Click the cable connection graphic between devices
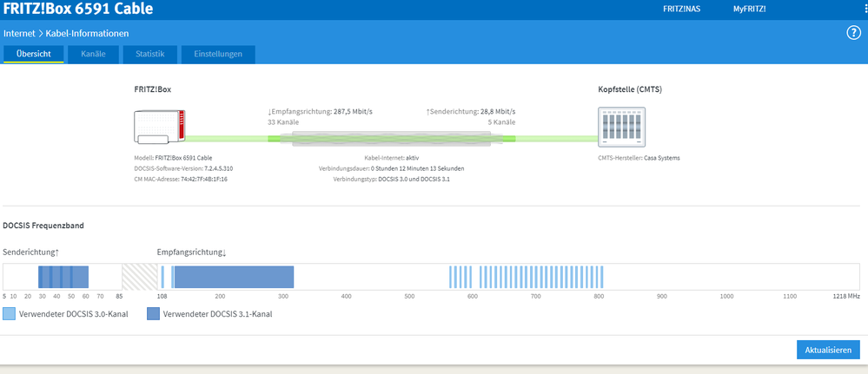The height and width of the screenshot is (374, 868). click(391, 139)
